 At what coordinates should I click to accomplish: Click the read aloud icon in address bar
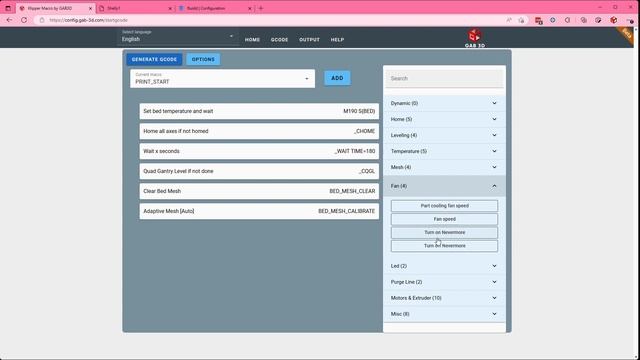pyautogui.click(x=509, y=20)
